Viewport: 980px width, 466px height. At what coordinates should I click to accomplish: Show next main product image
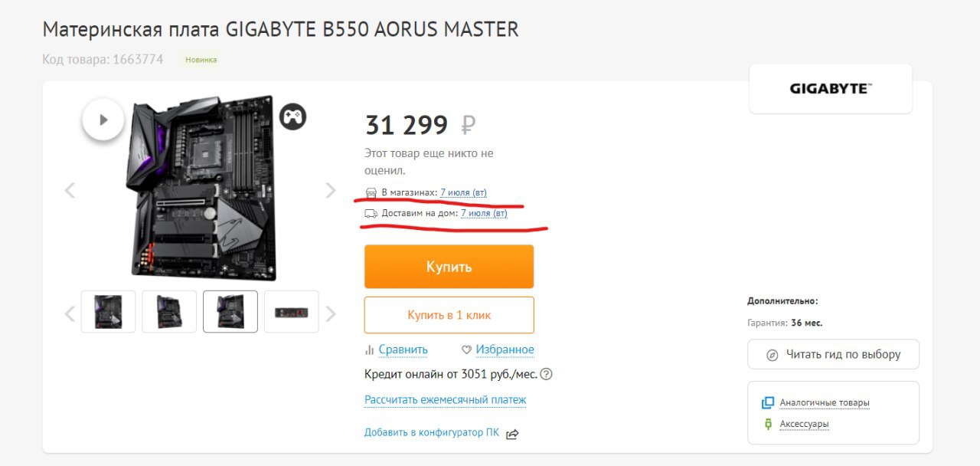click(331, 190)
